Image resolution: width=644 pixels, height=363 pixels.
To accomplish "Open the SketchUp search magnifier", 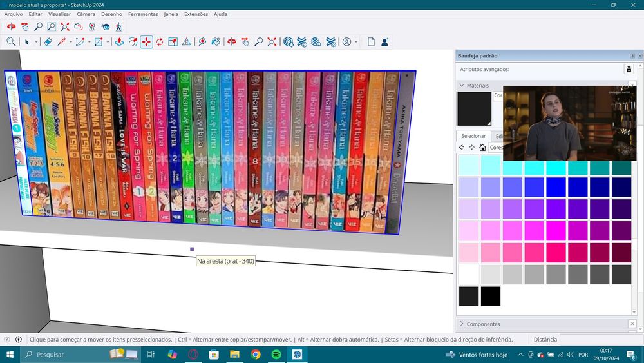I will (11, 41).
